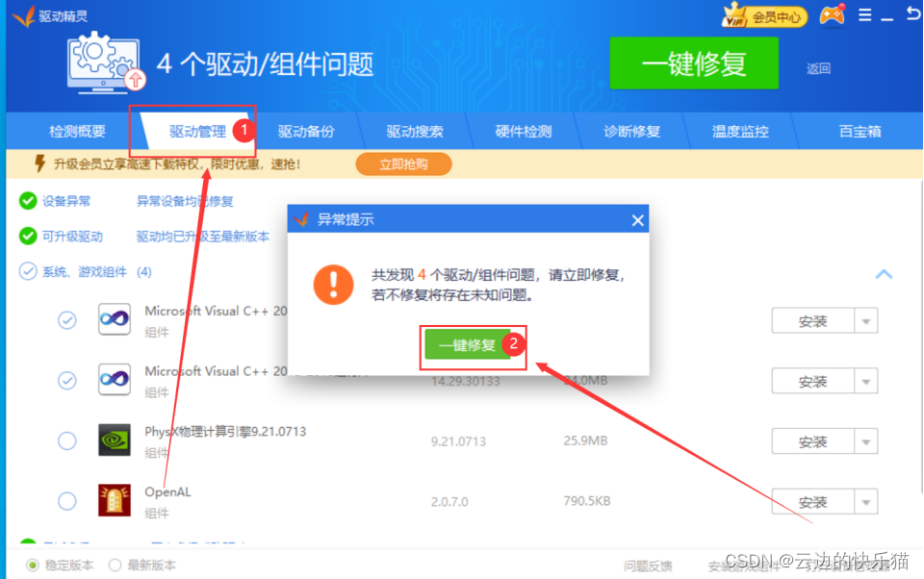Click second Microsoft Visual C++ icon
Viewport: 924px width, 579px height.
[115, 379]
